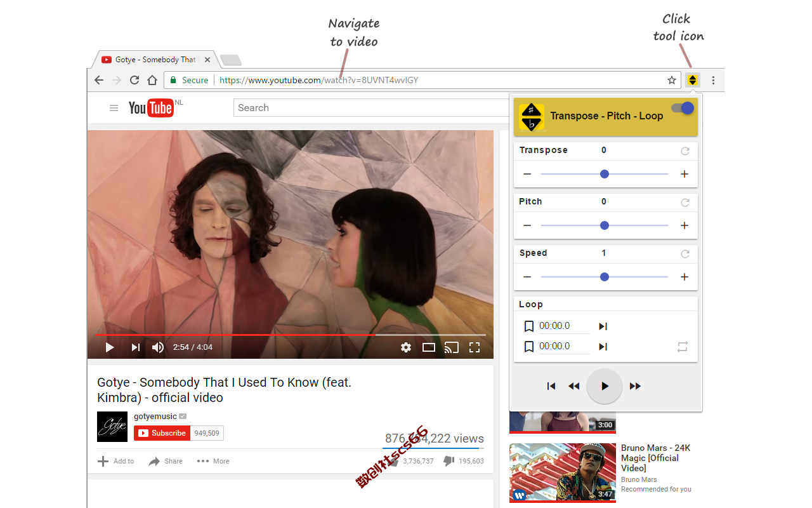The image size is (812, 508).
Task: Open YouTube player settings gear
Action: click(406, 347)
